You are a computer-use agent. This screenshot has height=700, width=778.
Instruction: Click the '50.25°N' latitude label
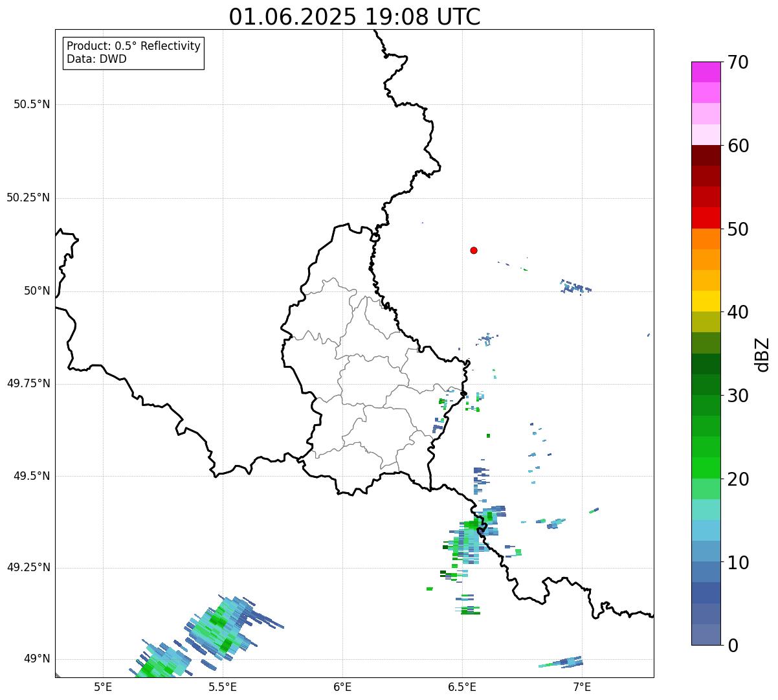[28, 198]
